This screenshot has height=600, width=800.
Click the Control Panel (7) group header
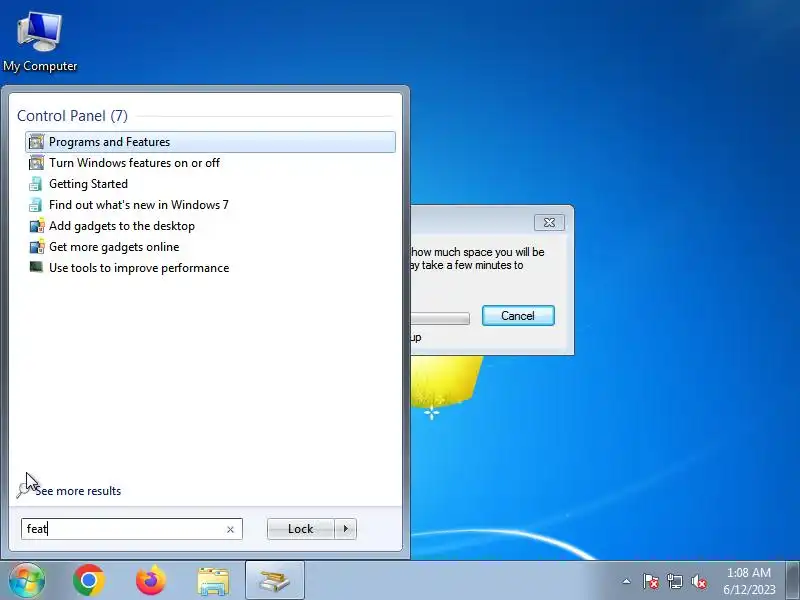(x=72, y=116)
